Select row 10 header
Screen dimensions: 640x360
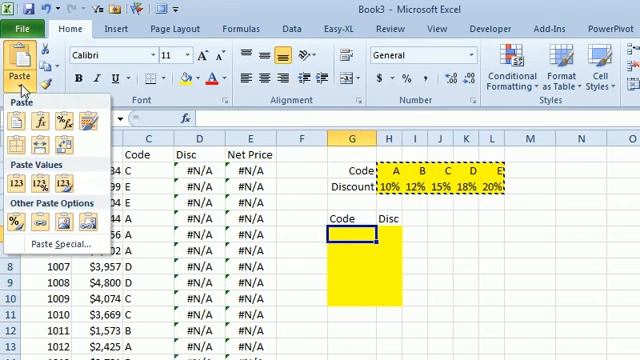10,298
